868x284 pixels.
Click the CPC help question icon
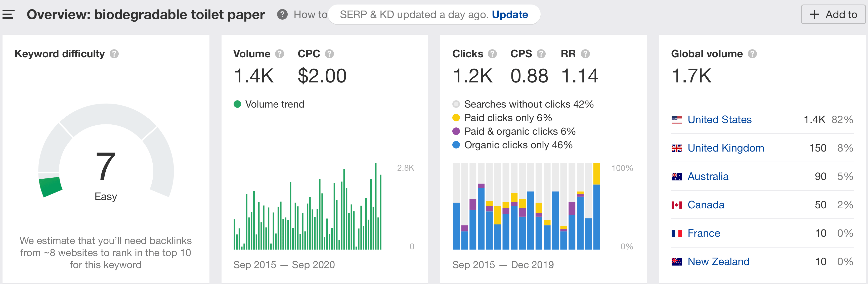329,54
